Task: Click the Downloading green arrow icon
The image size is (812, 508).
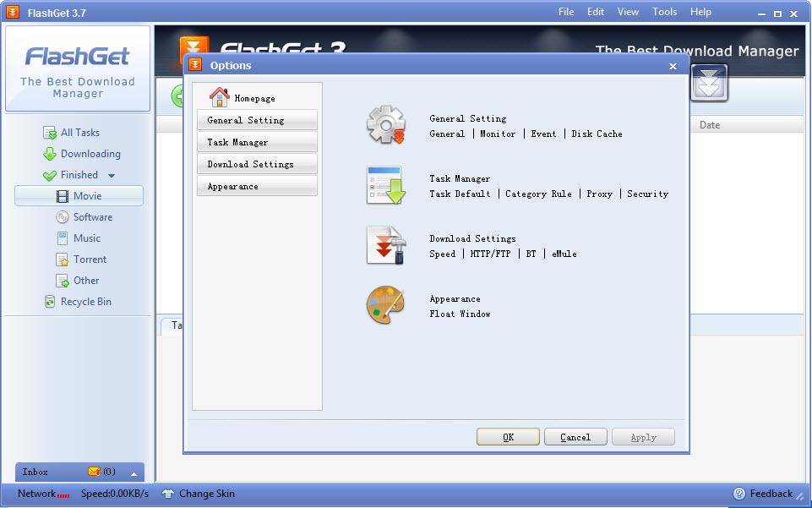Action: click(50, 154)
